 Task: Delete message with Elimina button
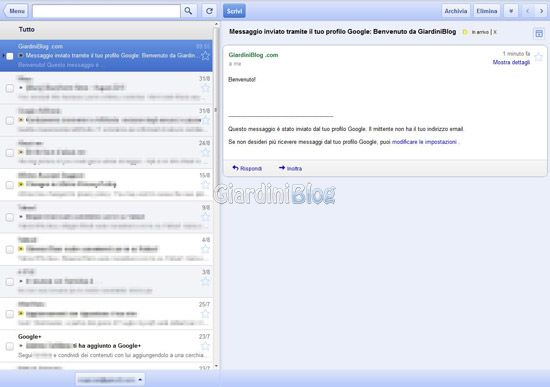click(487, 11)
